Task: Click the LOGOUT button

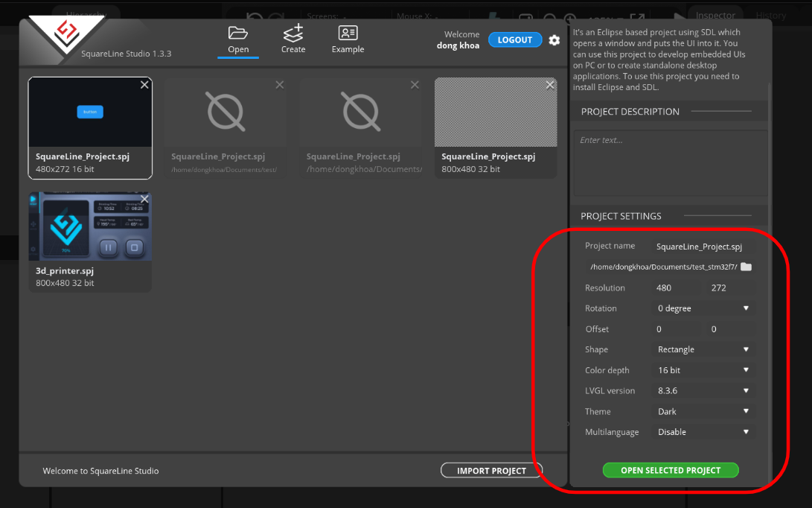Action: pyautogui.click(x=515, y=40)
